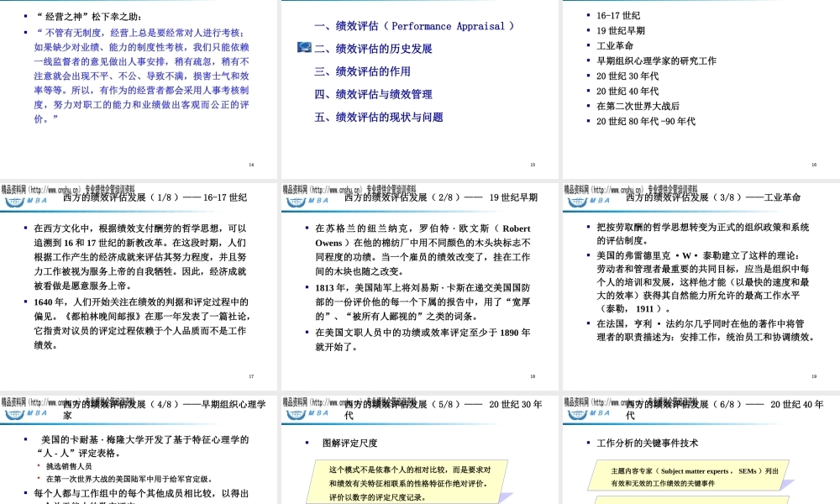
Task: Click the line "经营之神" 松下幸之助
Action: coord(90,17)
